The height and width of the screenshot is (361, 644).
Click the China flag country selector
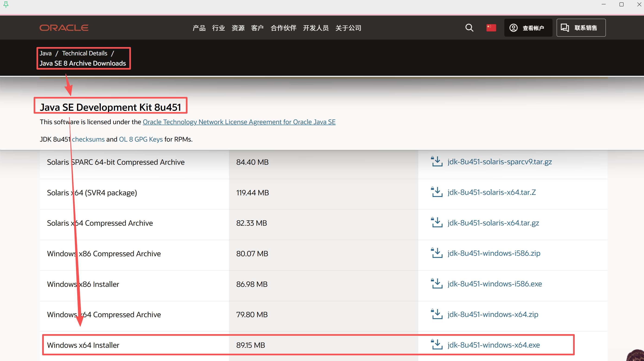pos(491,28)
